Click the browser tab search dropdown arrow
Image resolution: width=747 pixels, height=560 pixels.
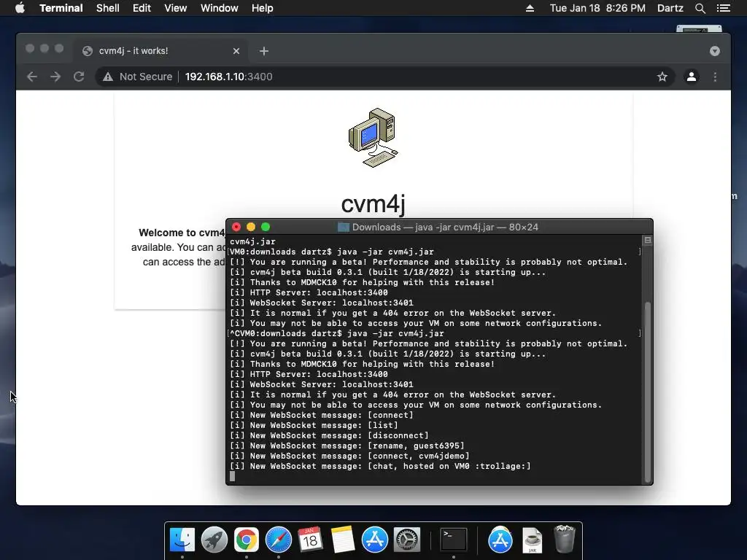(714, 51)
